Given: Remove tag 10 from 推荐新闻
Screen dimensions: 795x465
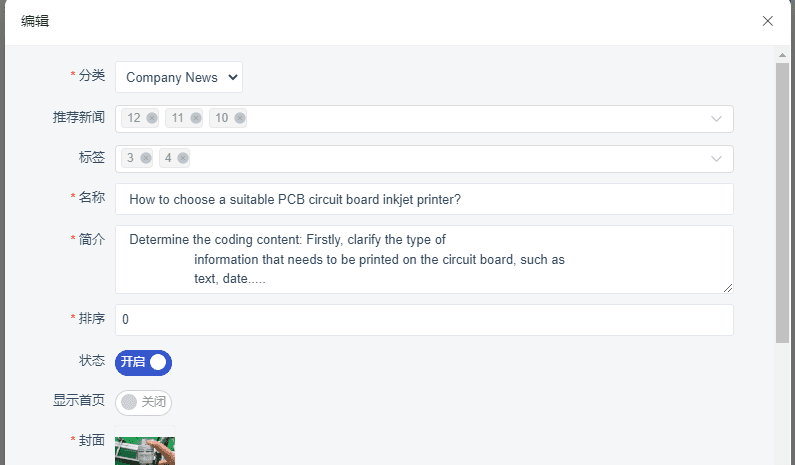Looking at the screenshot, I should coord(240,118).
